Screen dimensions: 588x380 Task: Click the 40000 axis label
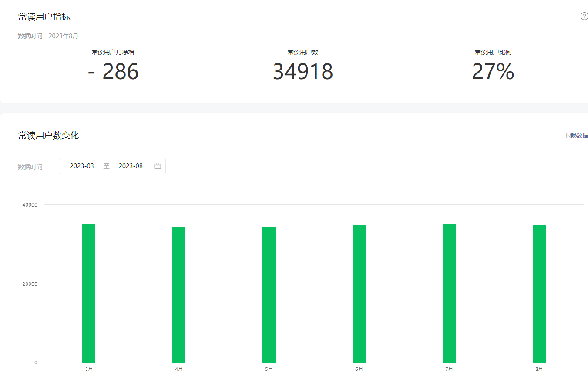(x=30, y=205)
